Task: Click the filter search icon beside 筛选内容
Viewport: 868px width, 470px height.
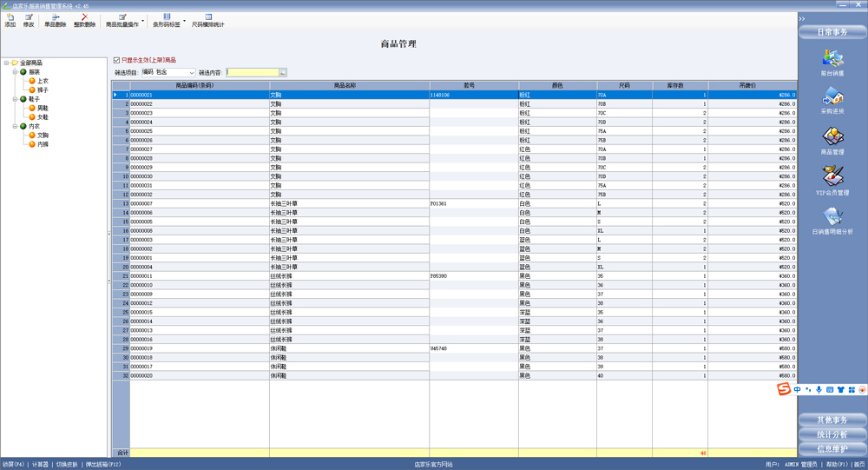Action: pos(283,73)
